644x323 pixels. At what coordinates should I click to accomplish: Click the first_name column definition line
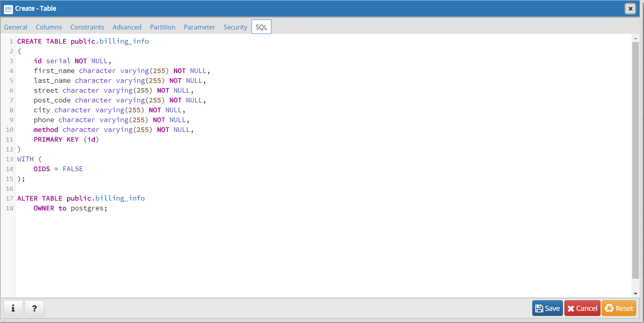click(122, 71)
